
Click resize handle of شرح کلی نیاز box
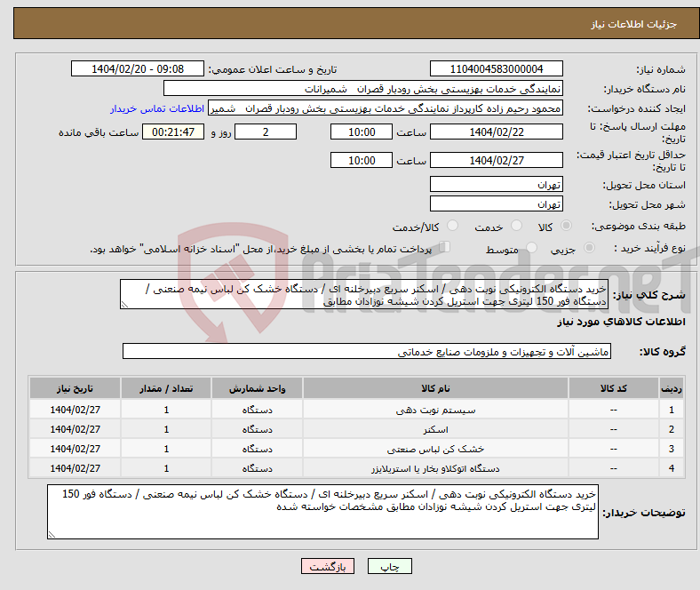point(124,305)
